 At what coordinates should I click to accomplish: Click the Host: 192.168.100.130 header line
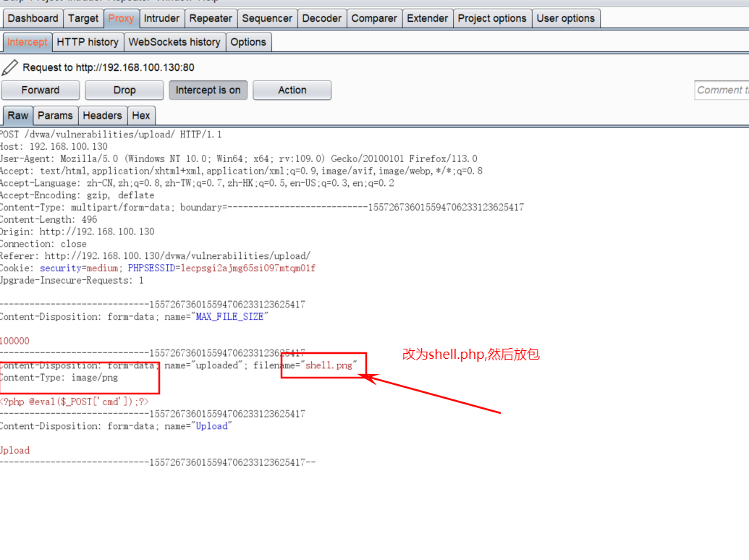coord(54,147)
